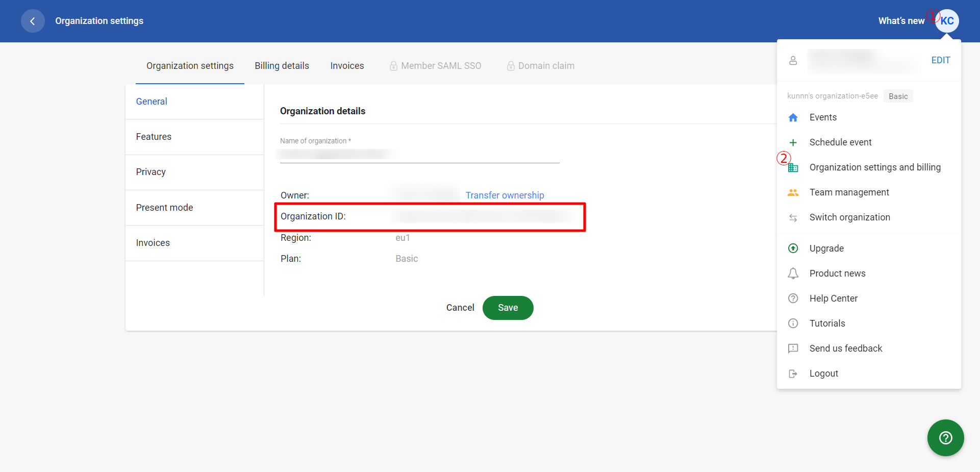Click the Name of organization field

[419, 154]
